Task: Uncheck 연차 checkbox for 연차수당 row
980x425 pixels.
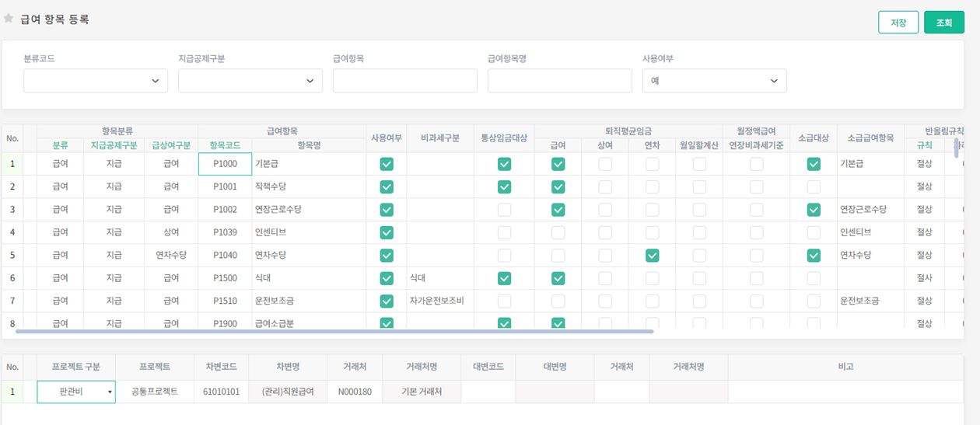Action: coord(652,256)
